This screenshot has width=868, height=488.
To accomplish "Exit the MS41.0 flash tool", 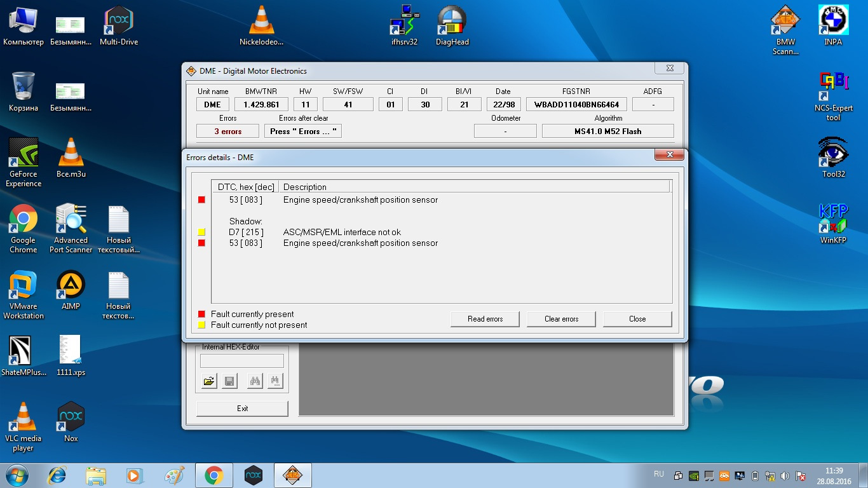I will click(241, 409).
